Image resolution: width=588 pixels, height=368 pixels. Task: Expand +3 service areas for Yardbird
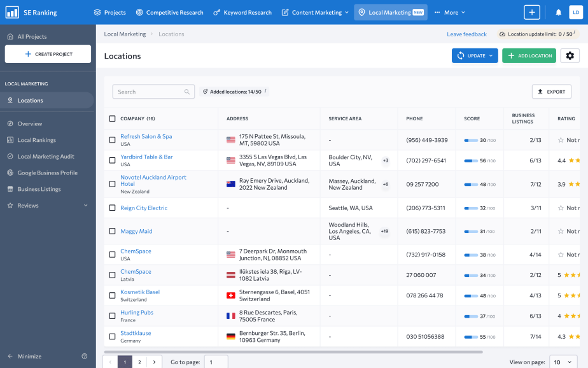386,160
